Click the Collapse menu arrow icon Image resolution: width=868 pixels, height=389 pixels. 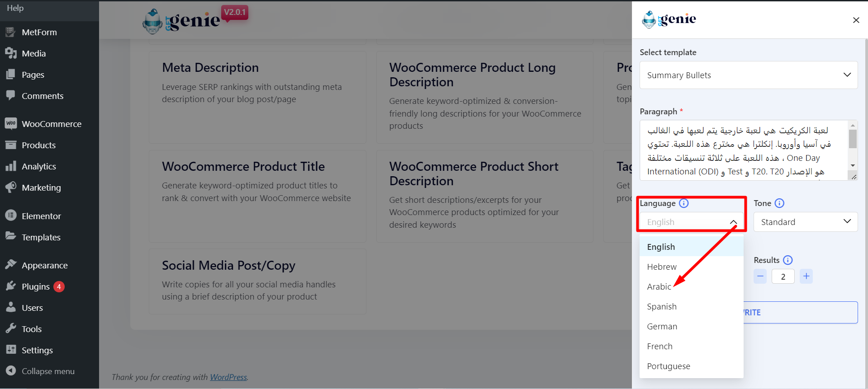click(x=11, y=371)
